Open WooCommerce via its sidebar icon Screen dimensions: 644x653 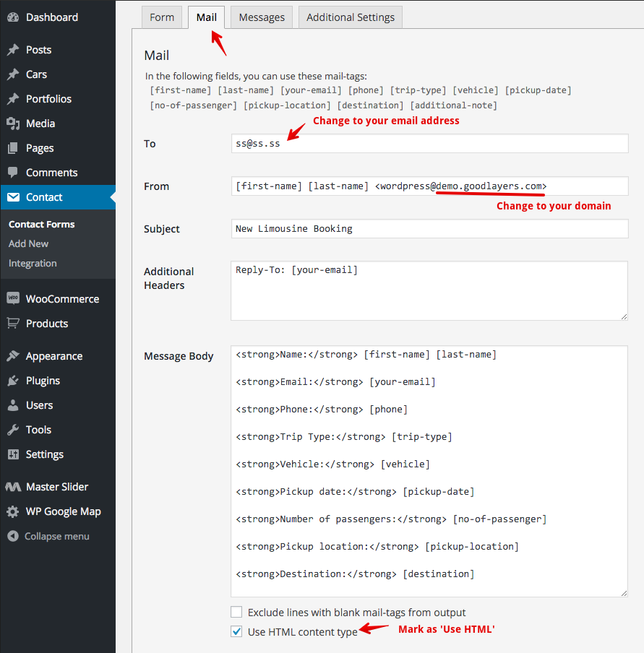(x=13, y=298)
